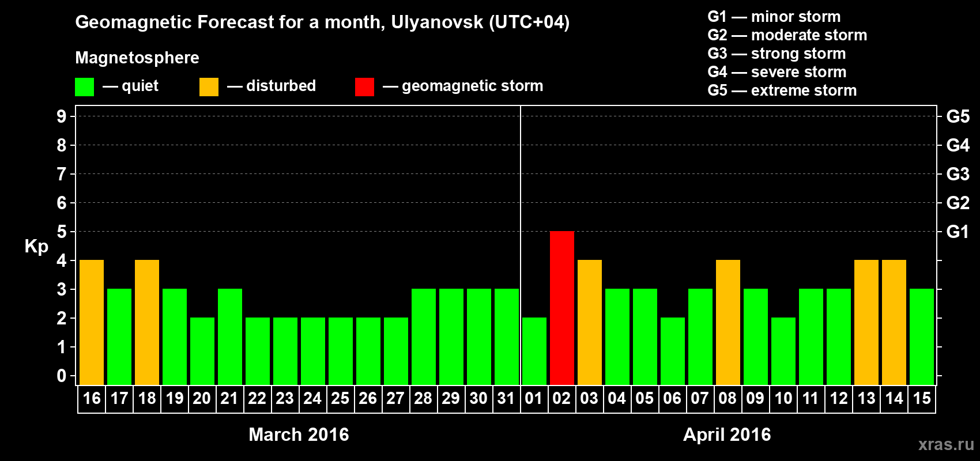Click the April 2016 month label
980x461 pixels.
point(727,434)
